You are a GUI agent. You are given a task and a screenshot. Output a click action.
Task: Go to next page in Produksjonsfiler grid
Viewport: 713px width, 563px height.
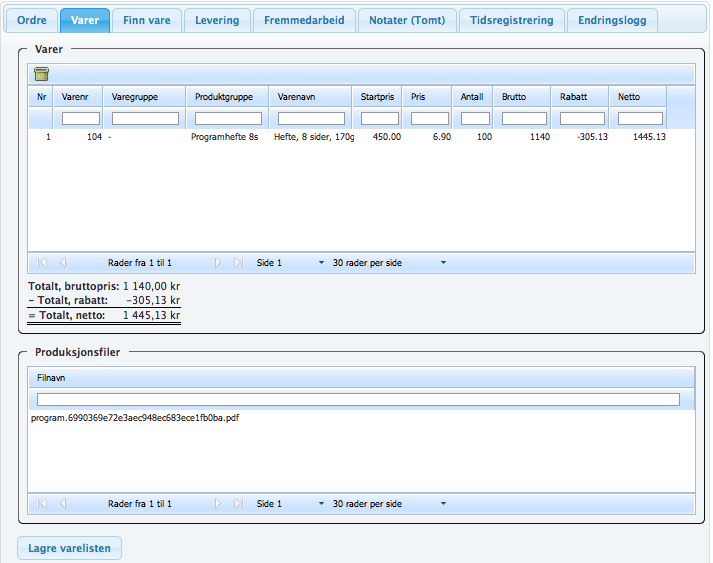coord(218,504)
